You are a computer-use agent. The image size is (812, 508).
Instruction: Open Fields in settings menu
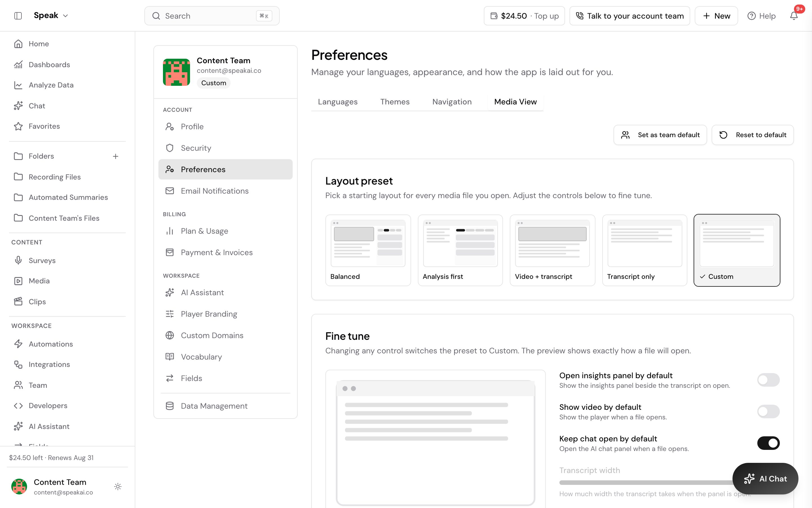pos(226,378)
